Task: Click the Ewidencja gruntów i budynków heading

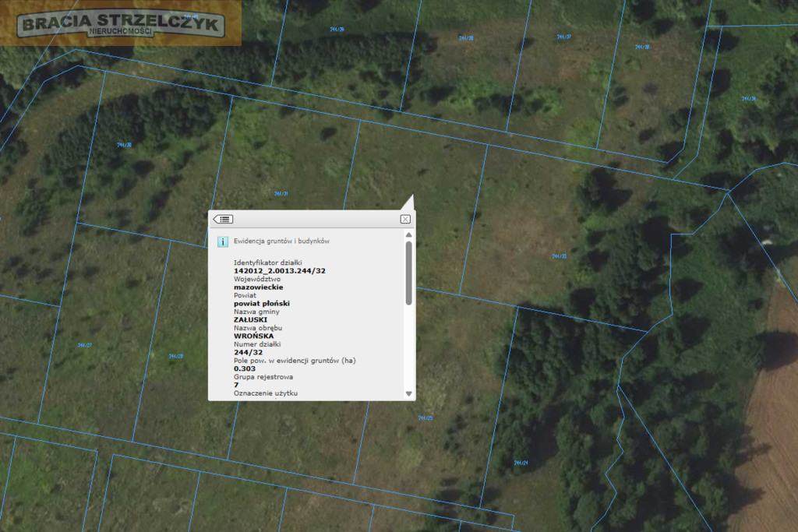Action: tap(281, 241)
